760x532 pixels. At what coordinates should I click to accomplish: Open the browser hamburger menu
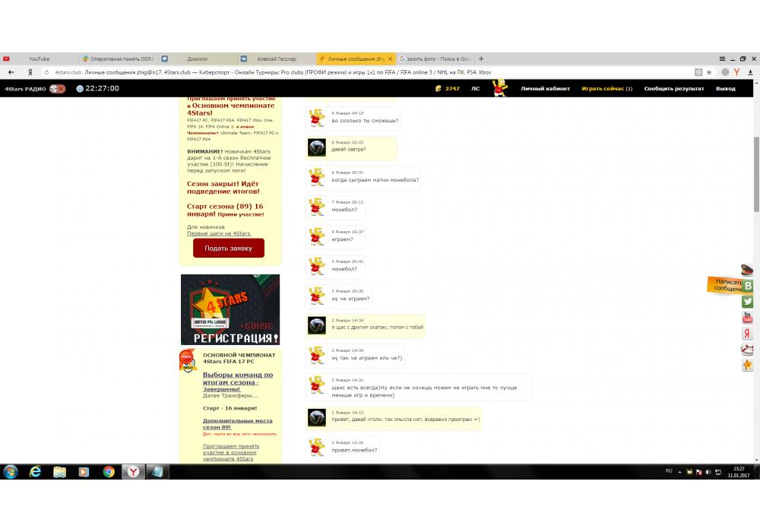(722, 59)
